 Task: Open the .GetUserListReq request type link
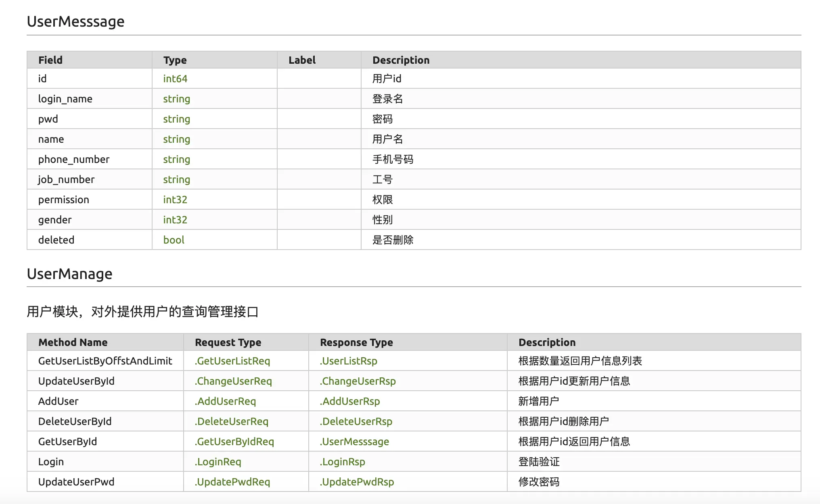click(232, 361)
